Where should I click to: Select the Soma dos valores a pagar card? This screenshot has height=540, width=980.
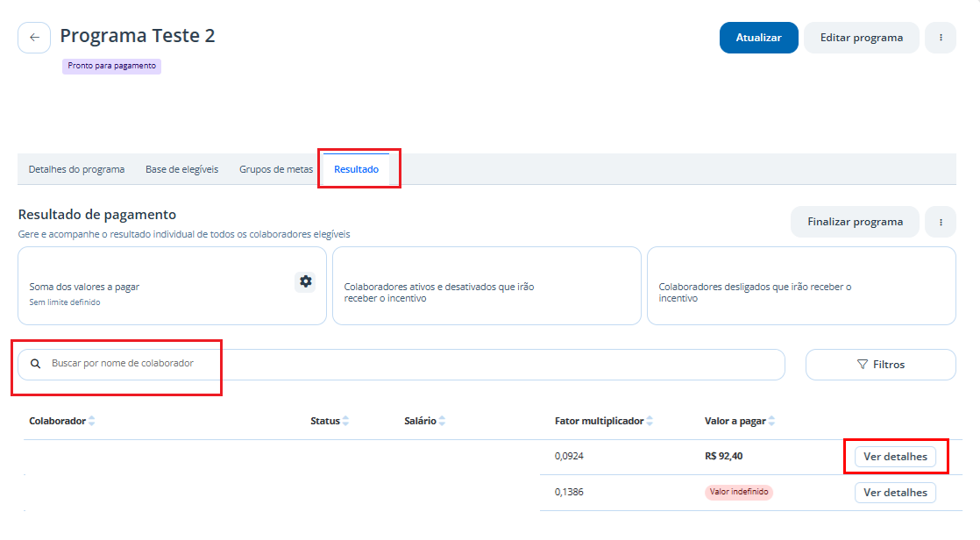point(172,286)
